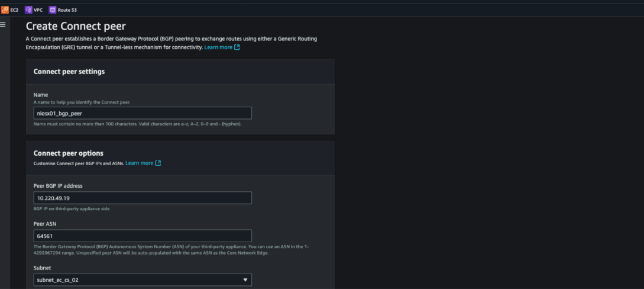Click the Connect peer settings section header

tap(69, 72)
